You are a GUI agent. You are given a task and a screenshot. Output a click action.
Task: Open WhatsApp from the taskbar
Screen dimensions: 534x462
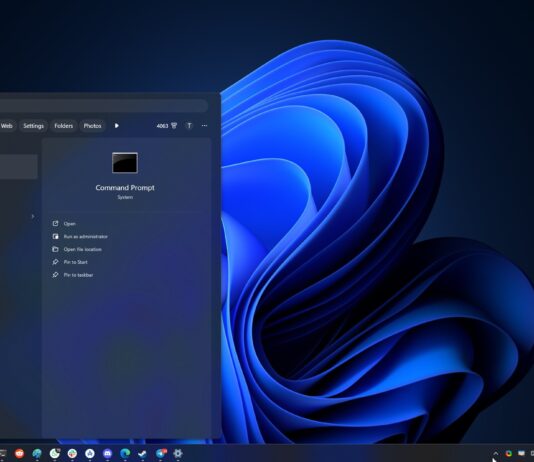[54, 453]
